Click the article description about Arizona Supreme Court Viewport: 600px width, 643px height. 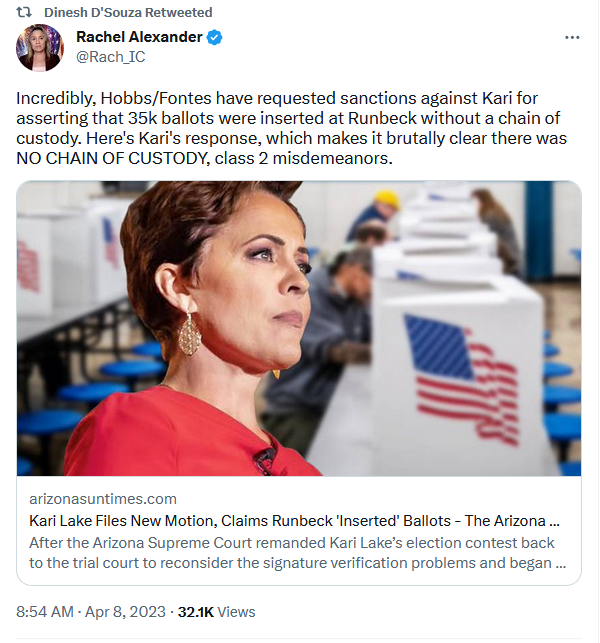point(297,552)
